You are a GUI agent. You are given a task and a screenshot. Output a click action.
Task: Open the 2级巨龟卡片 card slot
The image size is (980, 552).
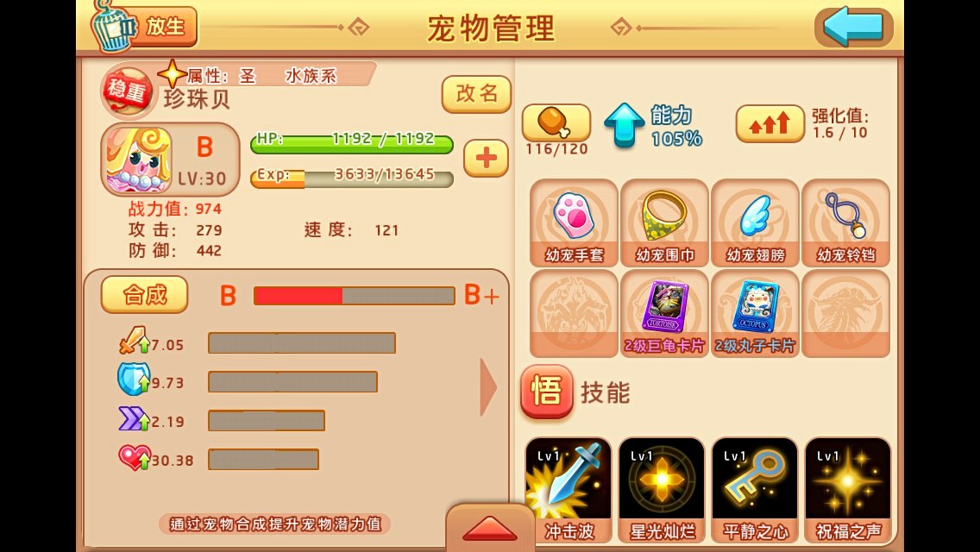664,314
